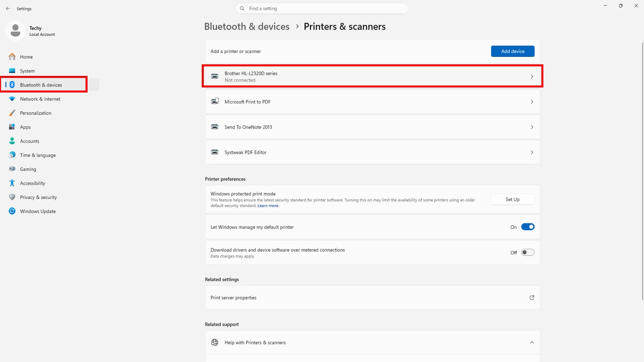
Task: Click the Add device button
Action: 513,51
